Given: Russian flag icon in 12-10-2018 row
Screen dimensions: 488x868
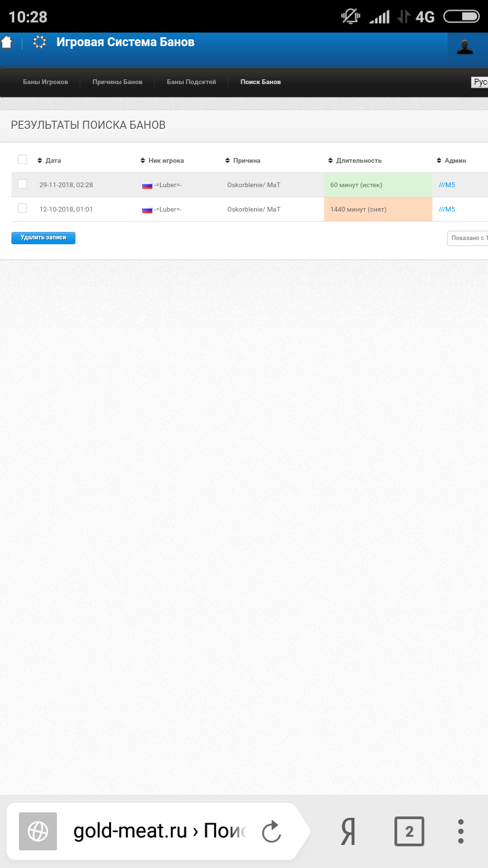Looking at the screenshot, I should coord(147,210).
